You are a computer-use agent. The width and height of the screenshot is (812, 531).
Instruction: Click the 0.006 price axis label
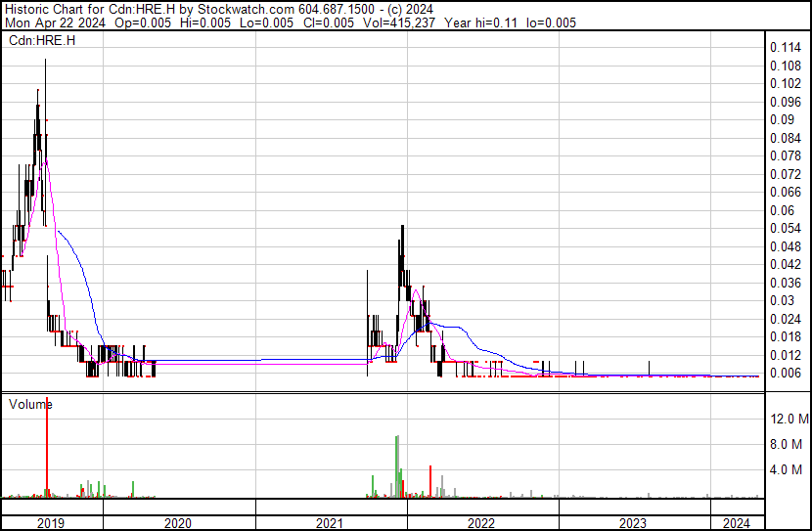[785, 373]
